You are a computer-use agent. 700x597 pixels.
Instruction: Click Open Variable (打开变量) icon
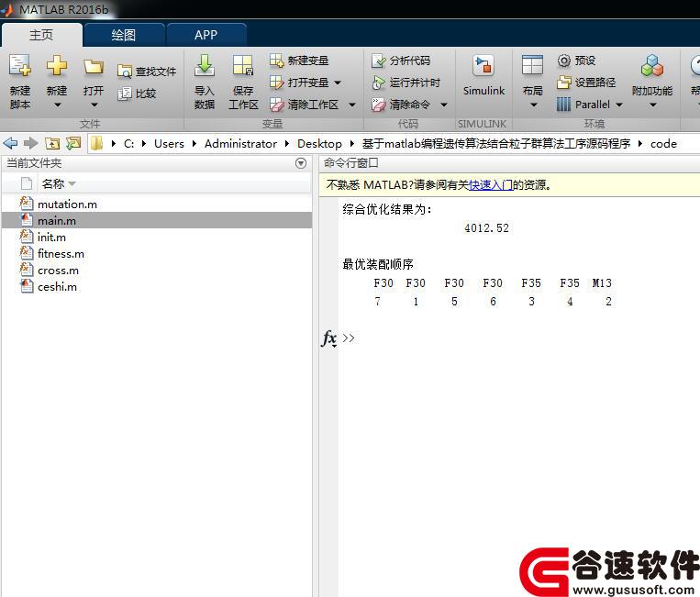[277, 83]
